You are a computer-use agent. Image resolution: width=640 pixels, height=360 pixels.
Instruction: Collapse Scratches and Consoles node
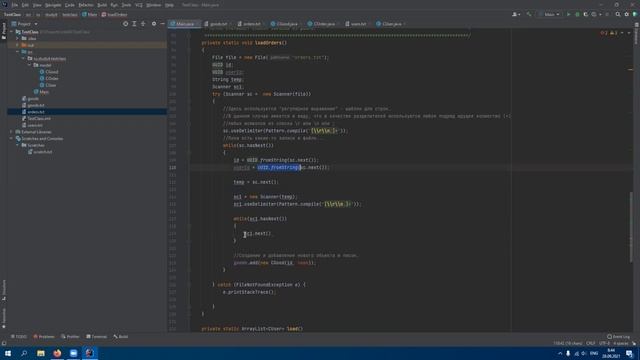pyautogui.click(x=11, y=139)
